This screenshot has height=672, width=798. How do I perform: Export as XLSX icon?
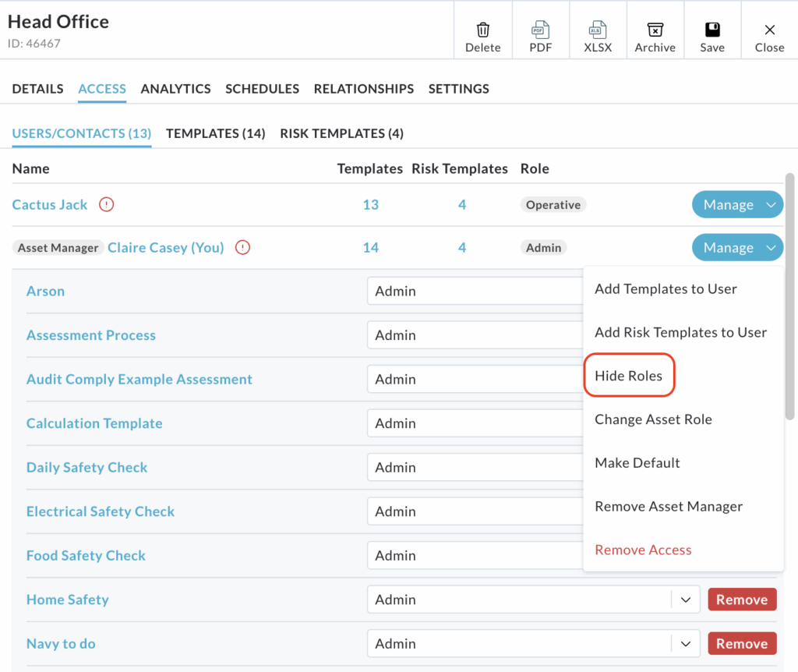coord(598,30)
